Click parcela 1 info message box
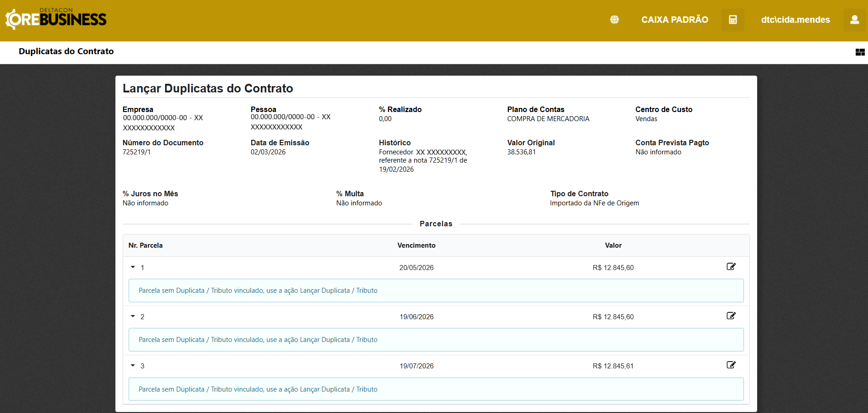The image size is (868, 413). (436, 291)
